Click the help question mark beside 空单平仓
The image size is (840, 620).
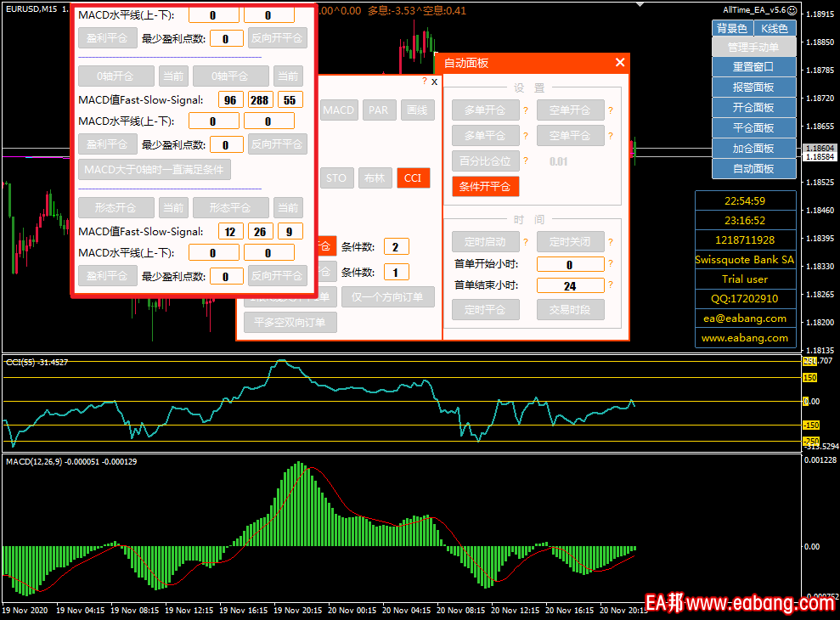coord(610,136)
